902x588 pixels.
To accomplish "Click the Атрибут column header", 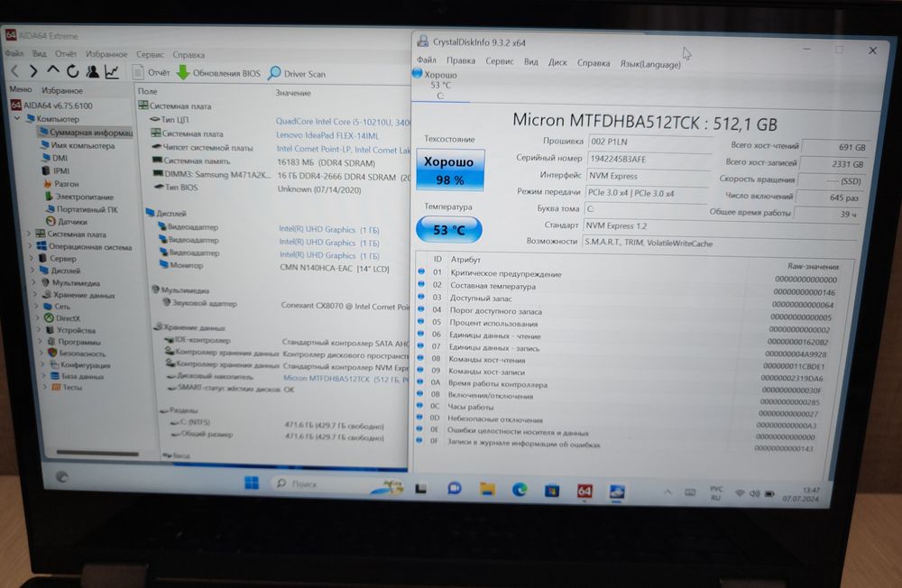I will (x=465, y=260).
